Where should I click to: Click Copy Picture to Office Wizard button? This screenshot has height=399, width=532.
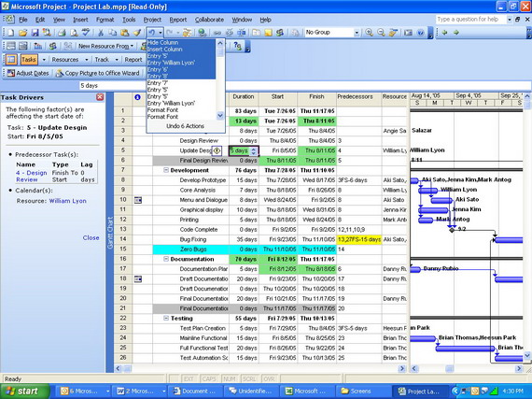coord(98,73)
